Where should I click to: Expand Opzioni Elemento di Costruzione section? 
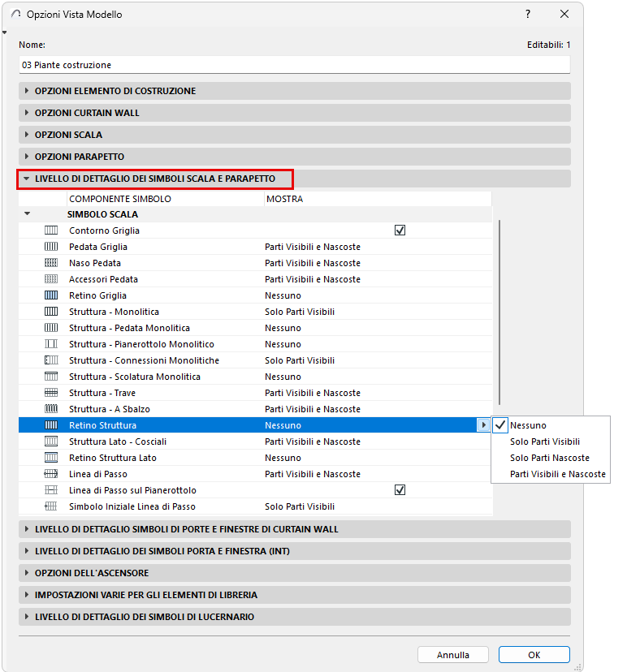click(x=27, y=91)
